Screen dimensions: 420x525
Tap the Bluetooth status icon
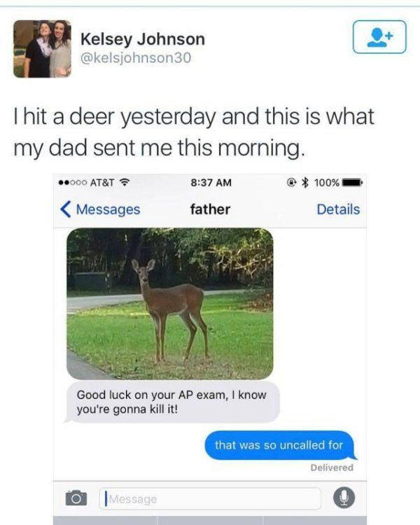(x=304, y=183)
